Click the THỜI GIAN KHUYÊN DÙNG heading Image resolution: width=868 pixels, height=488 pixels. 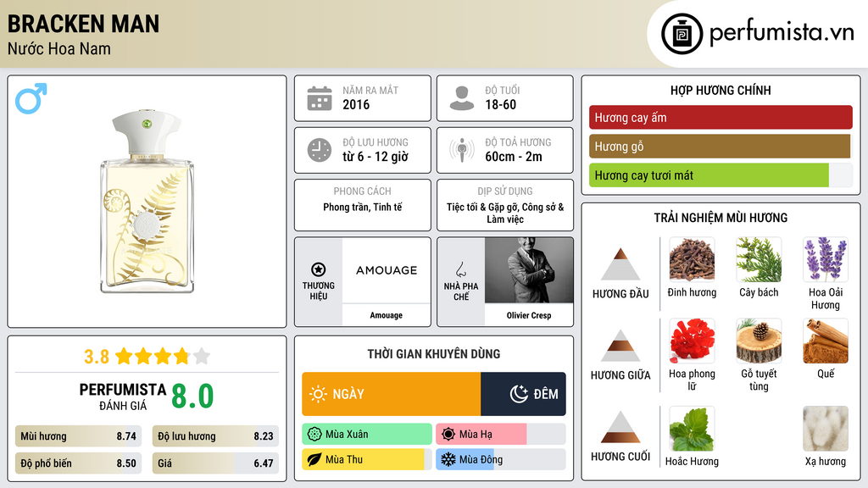tap(434, 354)
